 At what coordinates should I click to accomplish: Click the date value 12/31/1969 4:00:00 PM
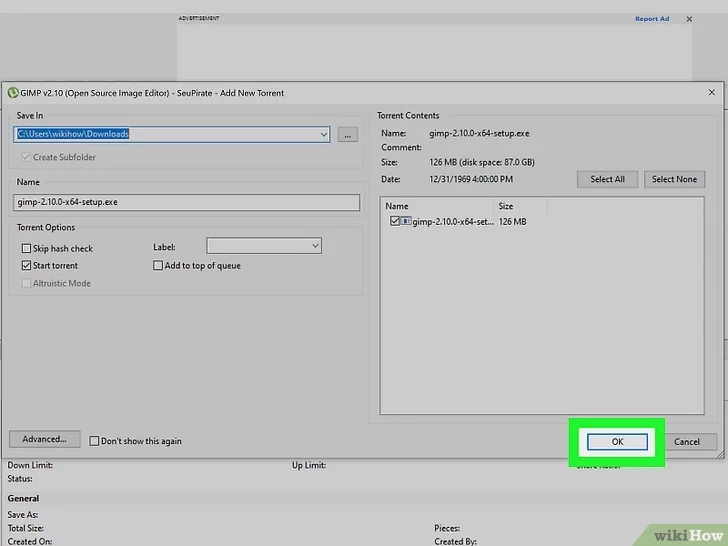coord(471,179)
